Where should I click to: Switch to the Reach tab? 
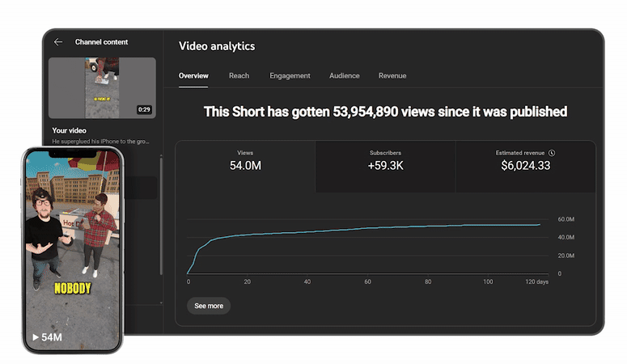(239, 75)
